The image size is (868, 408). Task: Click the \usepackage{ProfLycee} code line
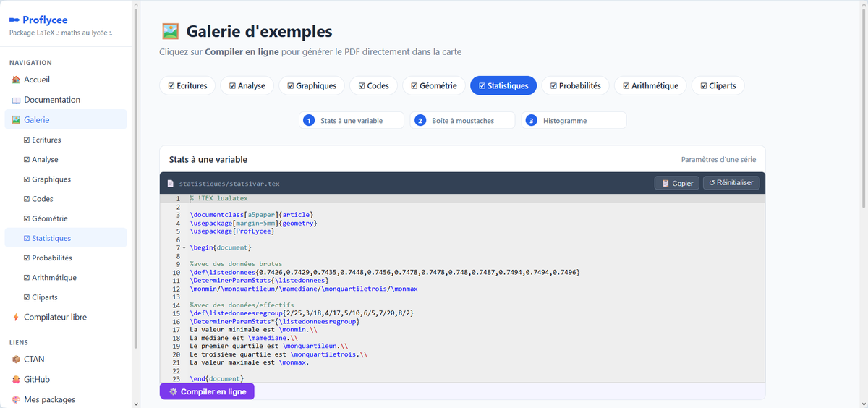(x=231, y=231)
